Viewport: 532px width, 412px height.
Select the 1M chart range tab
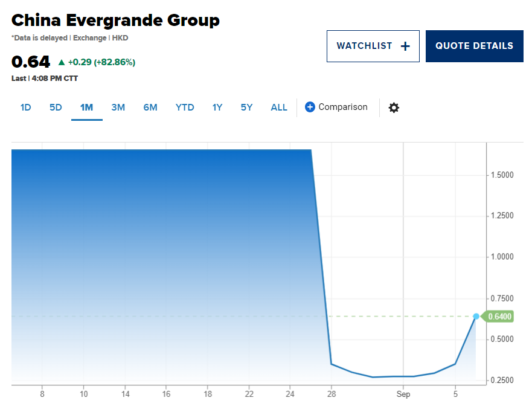(x=86, y=108)
